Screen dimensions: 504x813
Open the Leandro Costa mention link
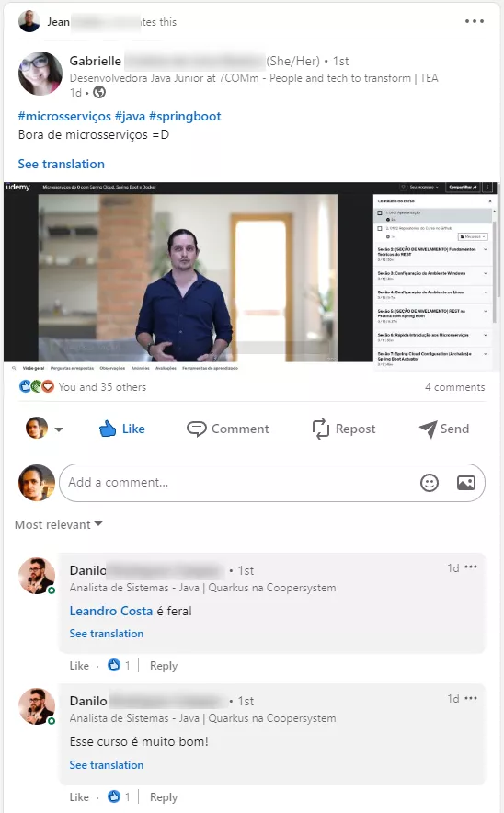coord(111,611)
